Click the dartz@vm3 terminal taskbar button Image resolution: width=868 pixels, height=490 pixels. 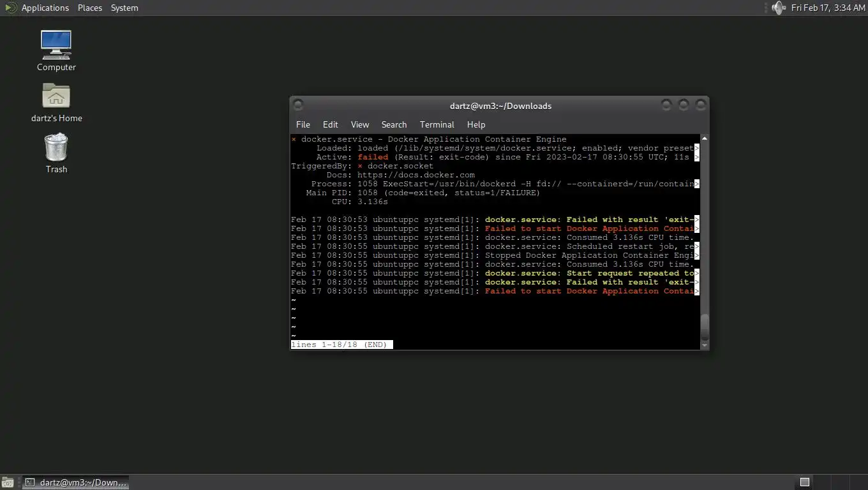tap(76, 482)
